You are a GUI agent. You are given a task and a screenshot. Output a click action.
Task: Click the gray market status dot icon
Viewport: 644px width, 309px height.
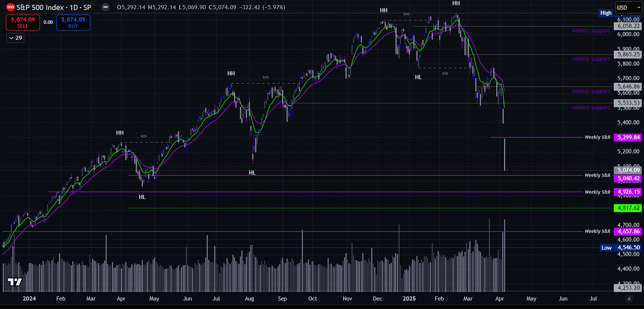tap(105, 7)
